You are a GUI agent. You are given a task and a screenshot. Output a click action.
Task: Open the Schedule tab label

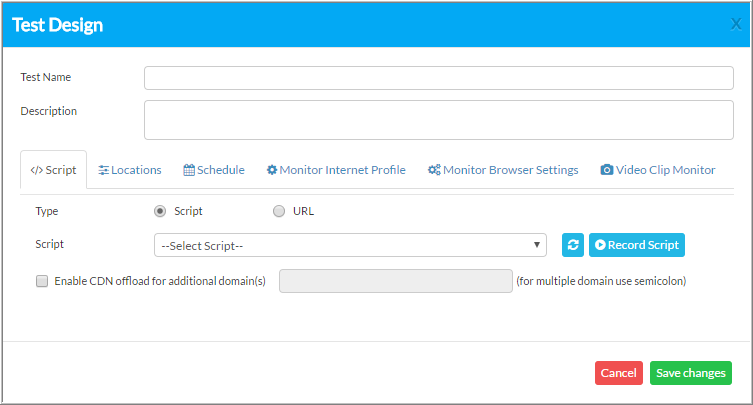pyautogui.click(x=220, y=170)
